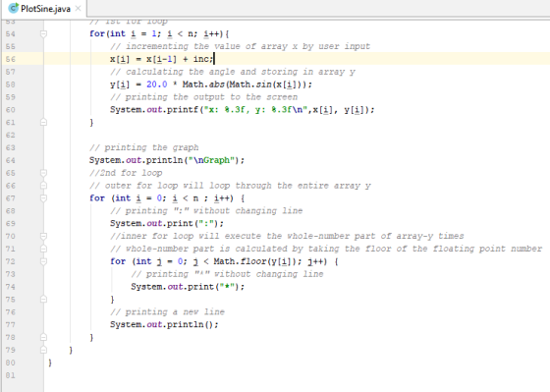This screenshot has width=550, height=392.
Task: Click the System.out.print(":") statement
Action: (167, 224)
